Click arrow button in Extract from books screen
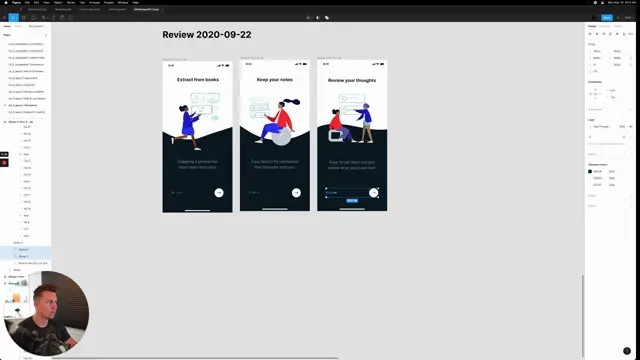The height and width of the screenshot is (360, 640). pos(219,193)
